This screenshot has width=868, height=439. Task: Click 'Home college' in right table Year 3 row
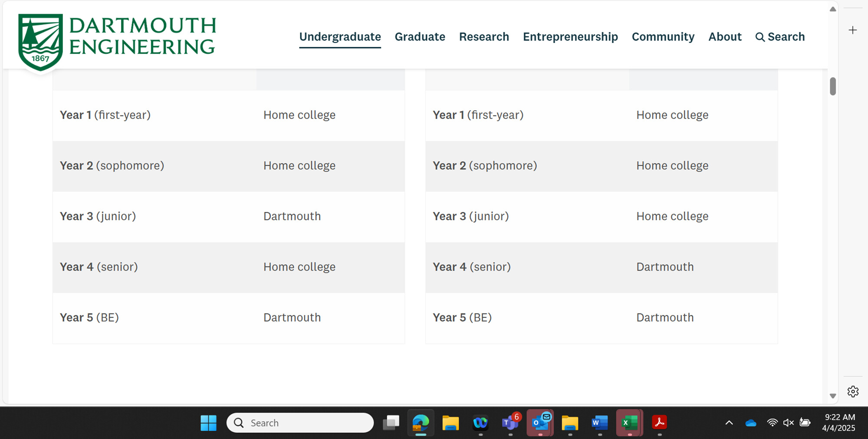point(672,216)
